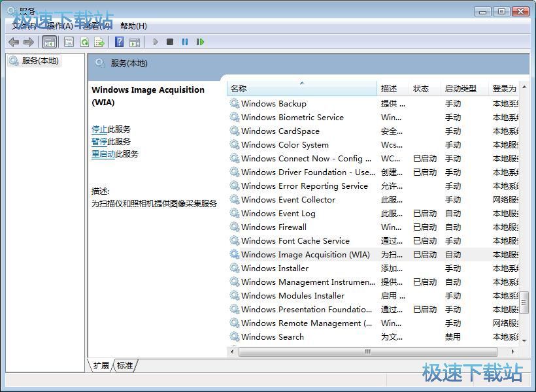Click the gear icon of Windows Color System
This screenshot has height=392, width=536.
click(x=235, y=144)
